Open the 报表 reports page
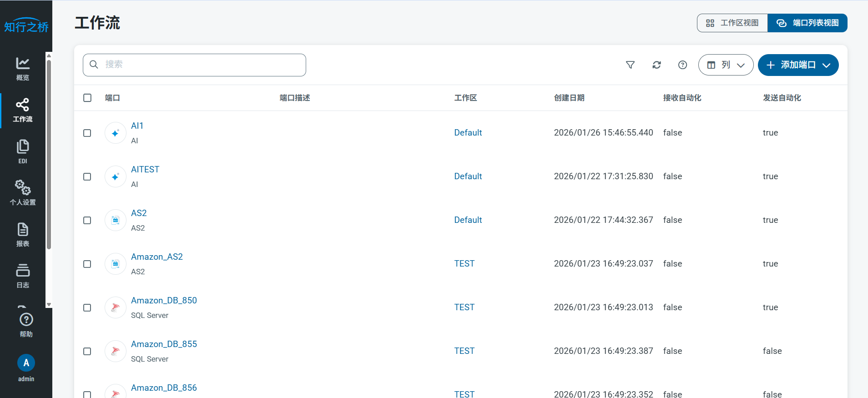The height and width of the screenshot is (398, 868). (23, 234)
